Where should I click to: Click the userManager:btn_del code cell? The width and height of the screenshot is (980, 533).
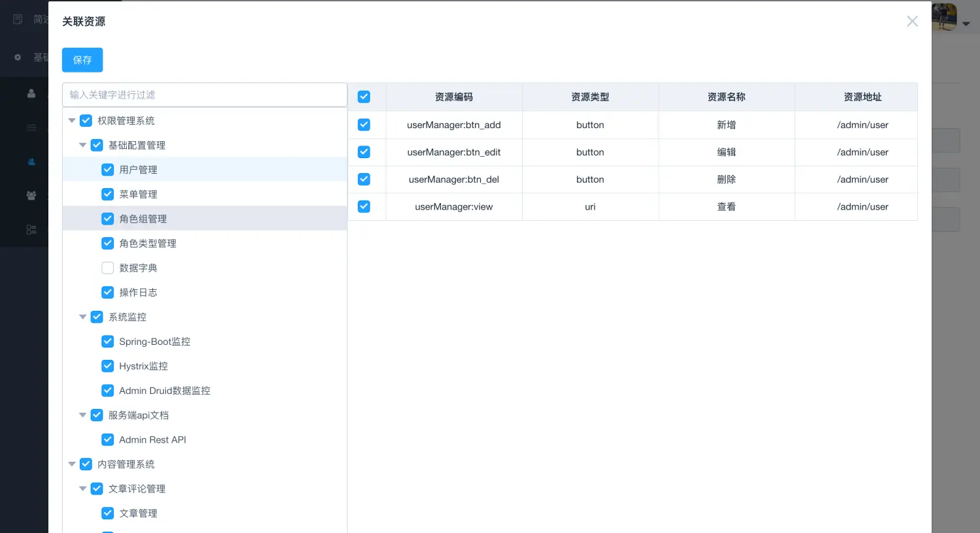(x=454, y=179)
